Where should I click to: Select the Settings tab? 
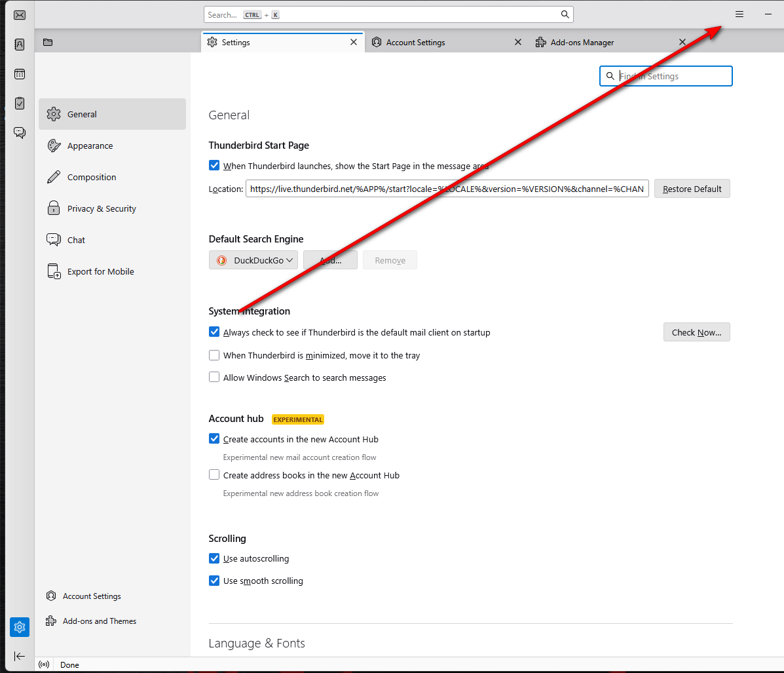tap(283, 43)
